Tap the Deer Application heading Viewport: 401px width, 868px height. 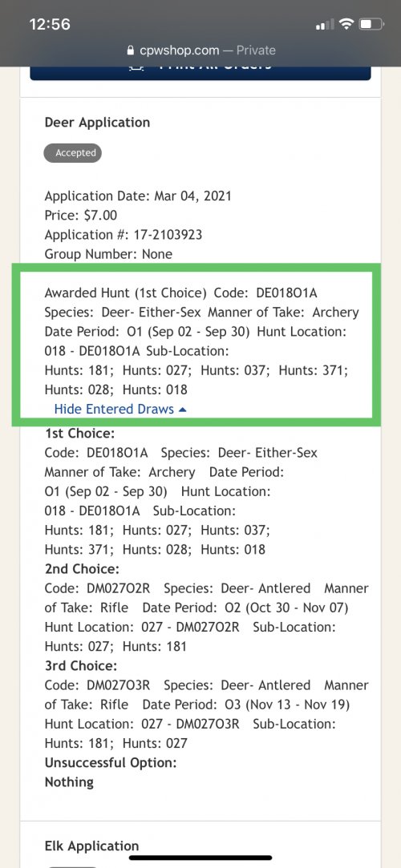click(x=97, y=123)
